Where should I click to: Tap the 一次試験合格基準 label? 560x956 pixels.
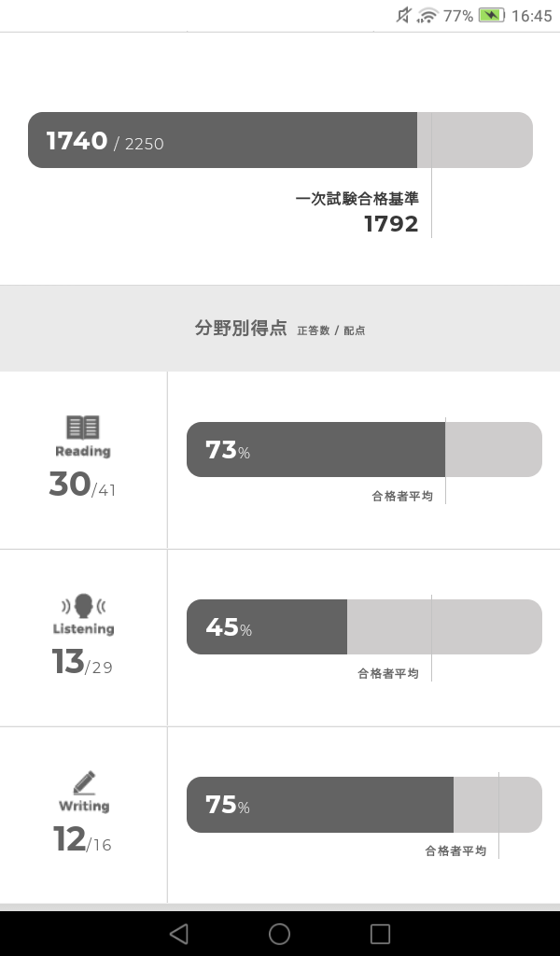[357, 199]
